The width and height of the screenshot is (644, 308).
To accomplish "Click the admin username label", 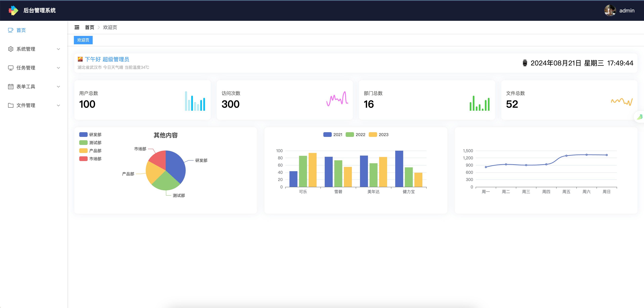I will (627, 11).
